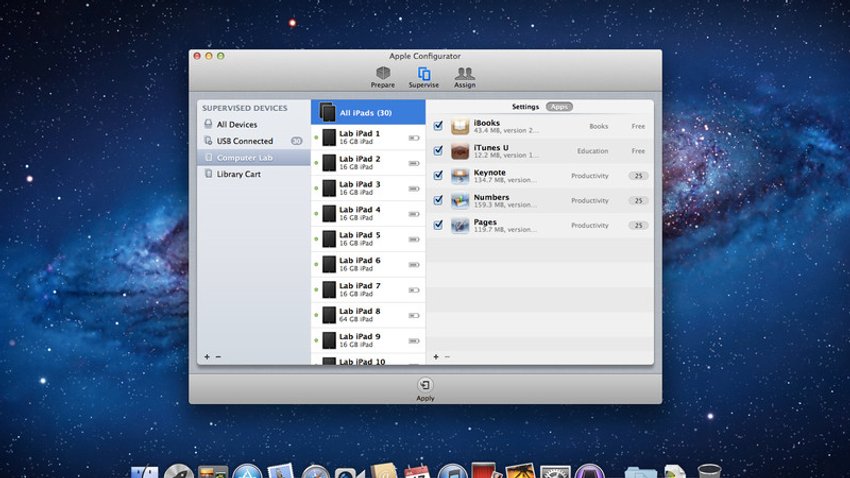Click the Free label for iBooks
This screenshot has height=478, width=850.
pyautogui.click(x=638, y=126)
